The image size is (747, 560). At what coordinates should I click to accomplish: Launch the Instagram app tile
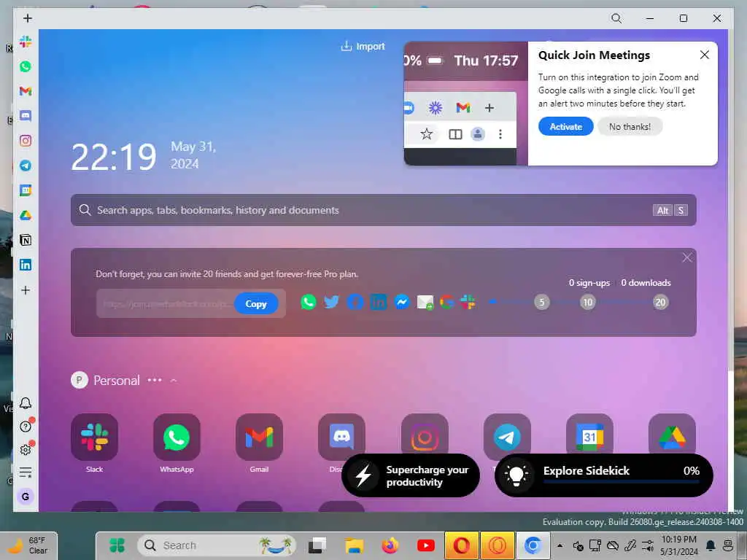pyautogui.click(x=425, y=435)
